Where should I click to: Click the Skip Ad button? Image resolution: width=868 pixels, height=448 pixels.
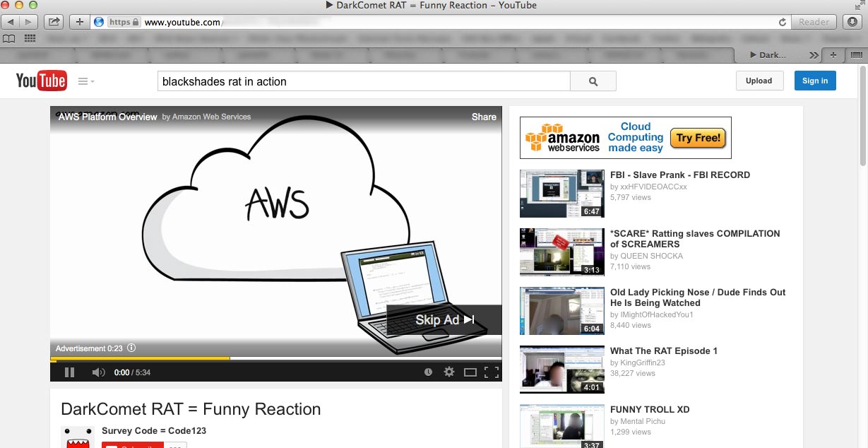coord(444,320)
